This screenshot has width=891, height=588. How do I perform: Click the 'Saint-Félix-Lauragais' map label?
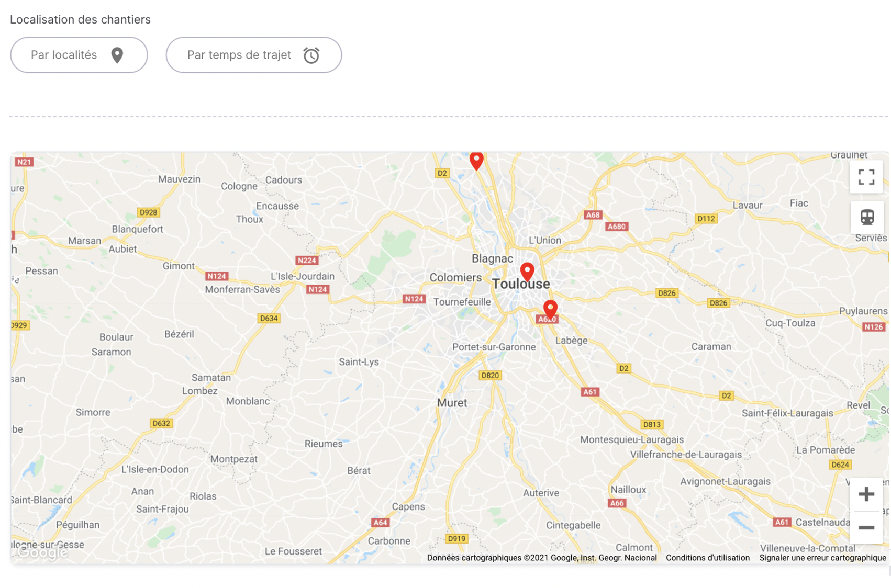[x=787, y=413]
